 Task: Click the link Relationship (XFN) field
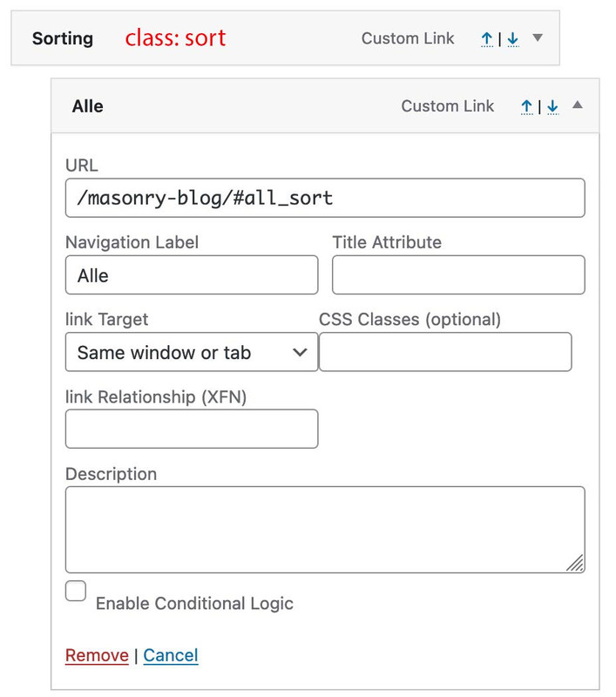click(x=192, y=429)
